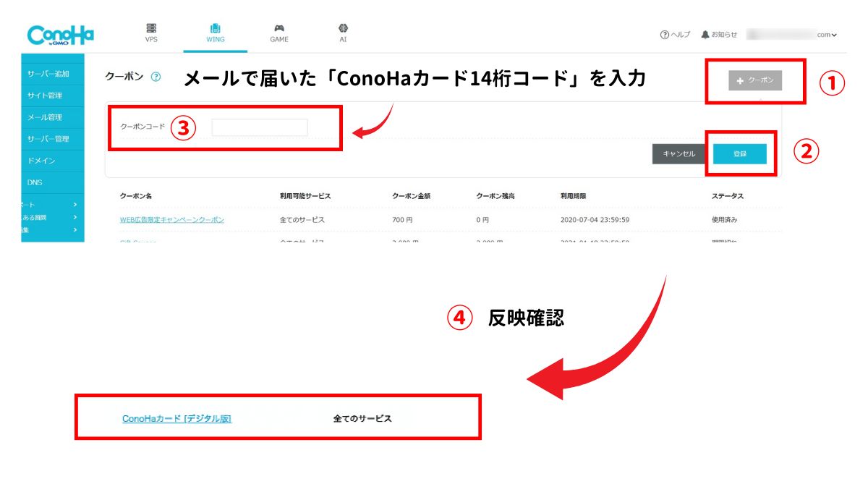Click the 利用可能サービス column header

[x=305, y=196]
